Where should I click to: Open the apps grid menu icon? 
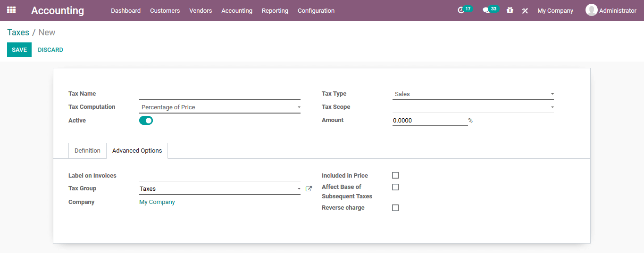[11, 10]
